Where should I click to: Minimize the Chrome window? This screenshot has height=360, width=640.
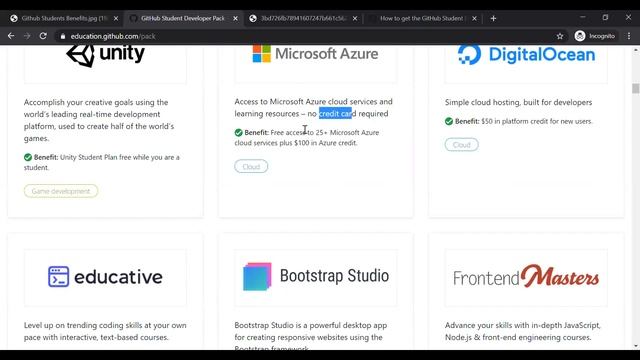(582, 17)
